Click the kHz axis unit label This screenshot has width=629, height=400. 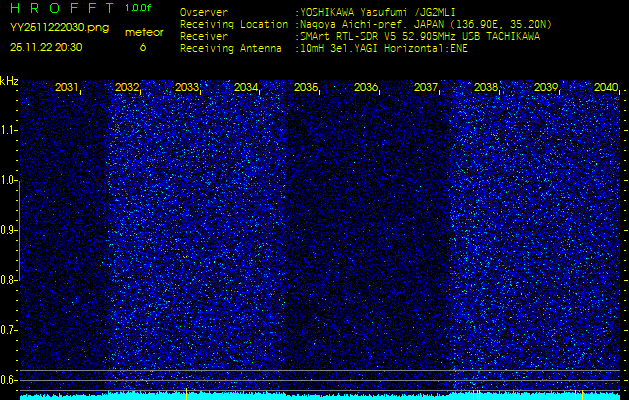click(9, 81)
